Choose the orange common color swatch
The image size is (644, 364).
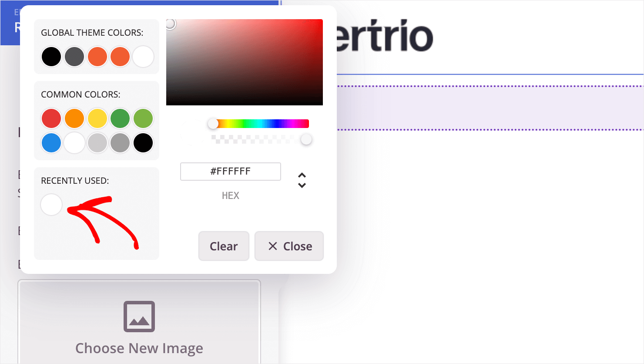74,118
